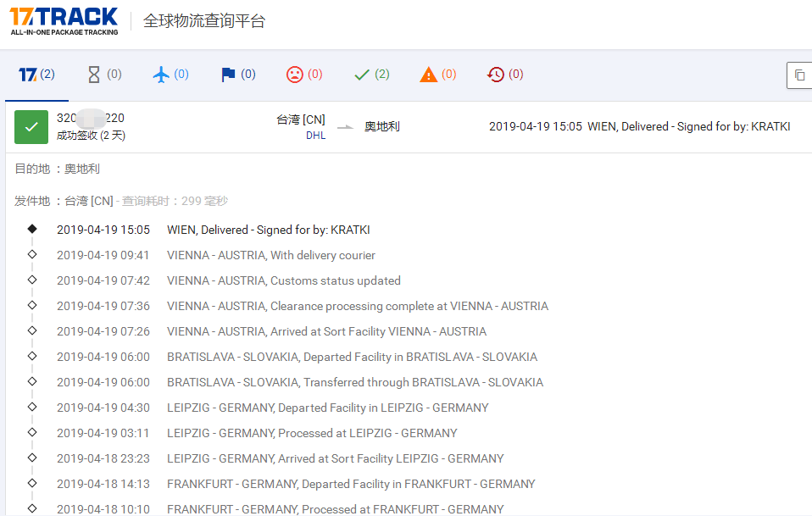Filter by airplane in transit status
This screenshot has width=812, height=516.
[170, 75]
